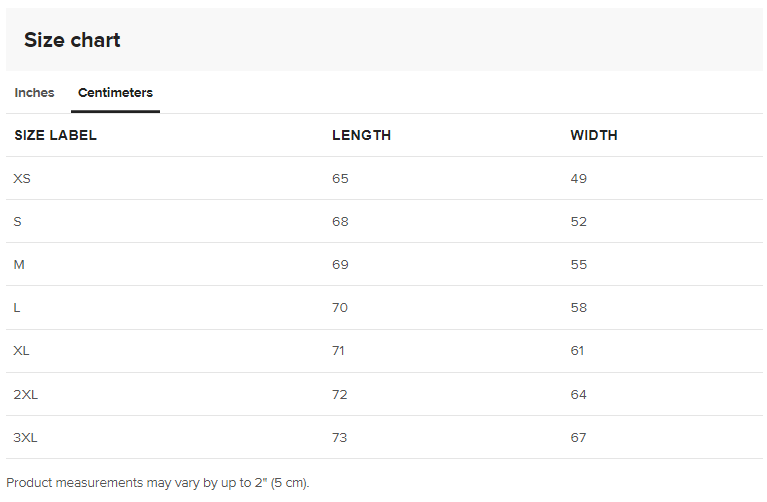Select the XS size row label

[x=22, y=179]
